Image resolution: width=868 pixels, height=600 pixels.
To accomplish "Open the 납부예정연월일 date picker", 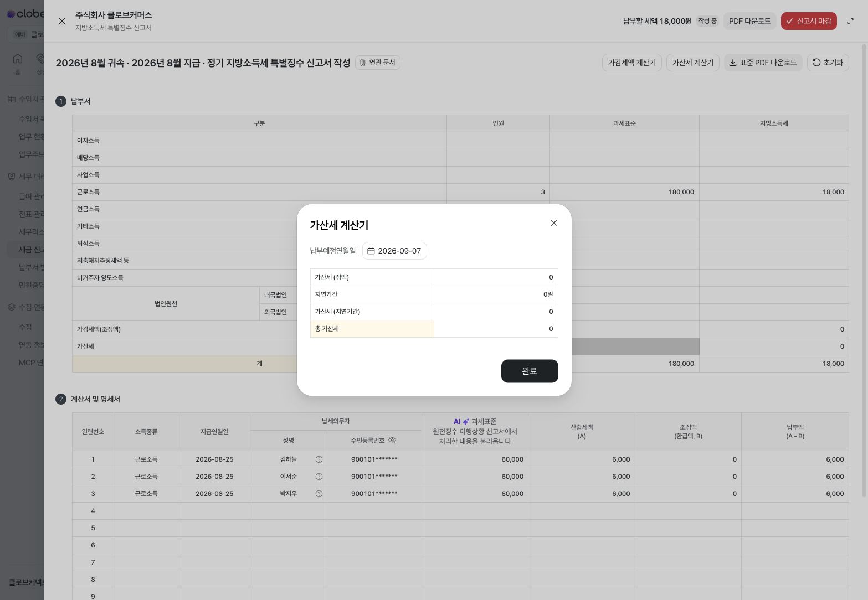I will point(394,251).
